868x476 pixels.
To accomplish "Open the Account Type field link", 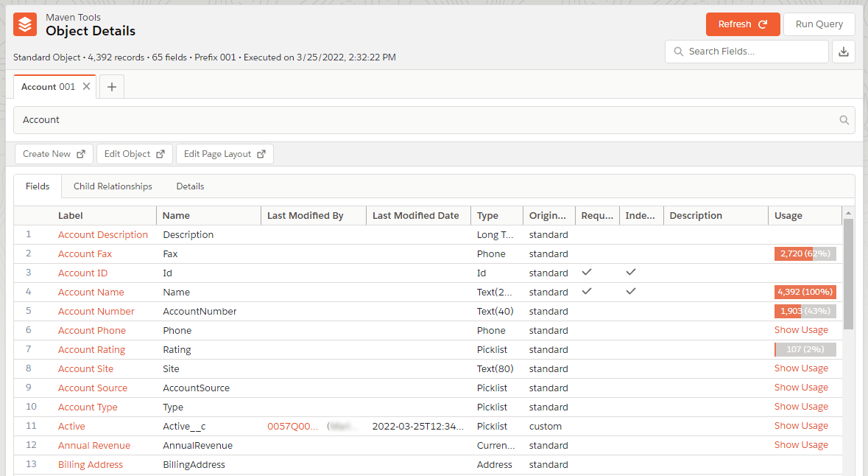I will click(x=88, y=407).
